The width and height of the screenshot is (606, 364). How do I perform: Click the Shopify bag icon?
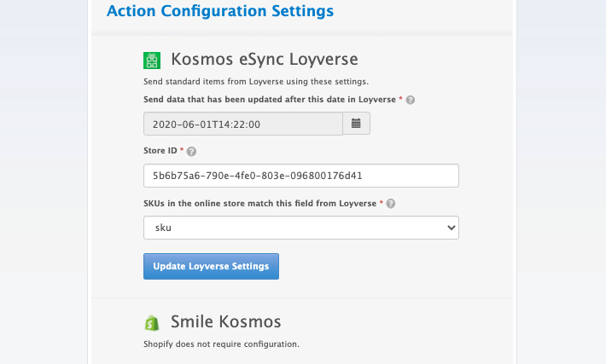pos(152,323)
